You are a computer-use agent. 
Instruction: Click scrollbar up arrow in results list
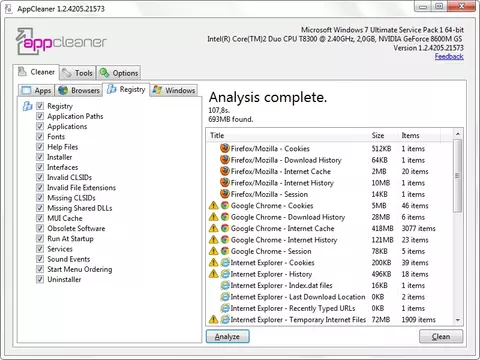pos(458,134)
